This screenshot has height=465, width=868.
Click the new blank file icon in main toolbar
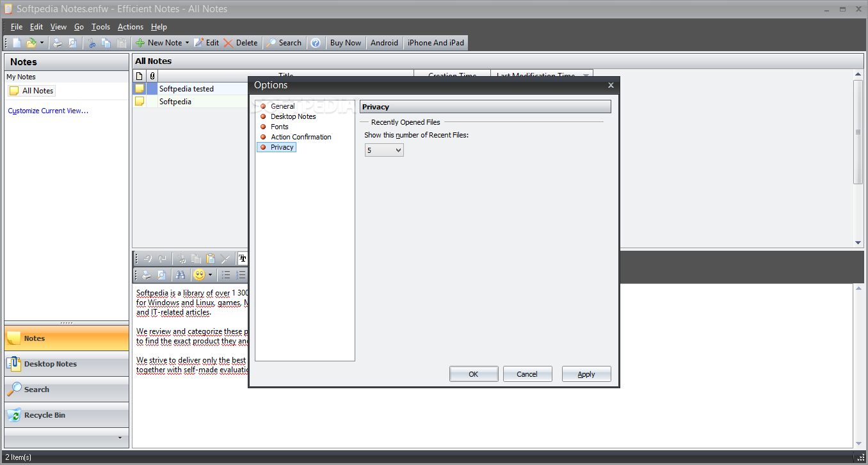coord(17,43)
